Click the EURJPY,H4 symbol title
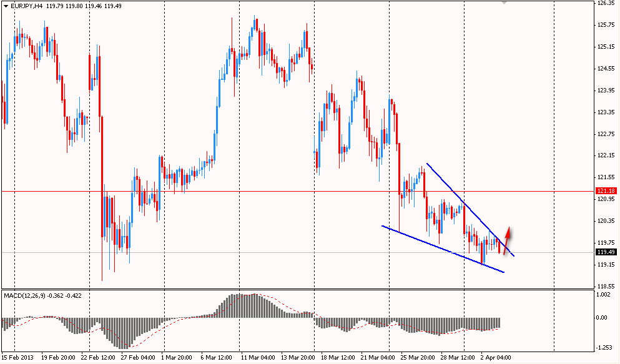Screen dimensions: 620x364 tap(27, 6)
